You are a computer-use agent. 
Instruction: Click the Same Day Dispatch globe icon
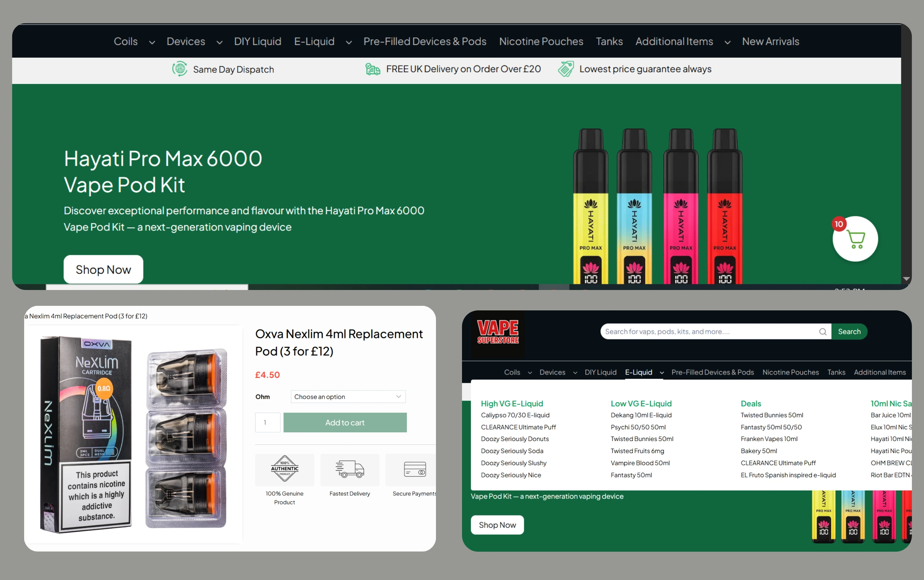[x=179, y=69]
